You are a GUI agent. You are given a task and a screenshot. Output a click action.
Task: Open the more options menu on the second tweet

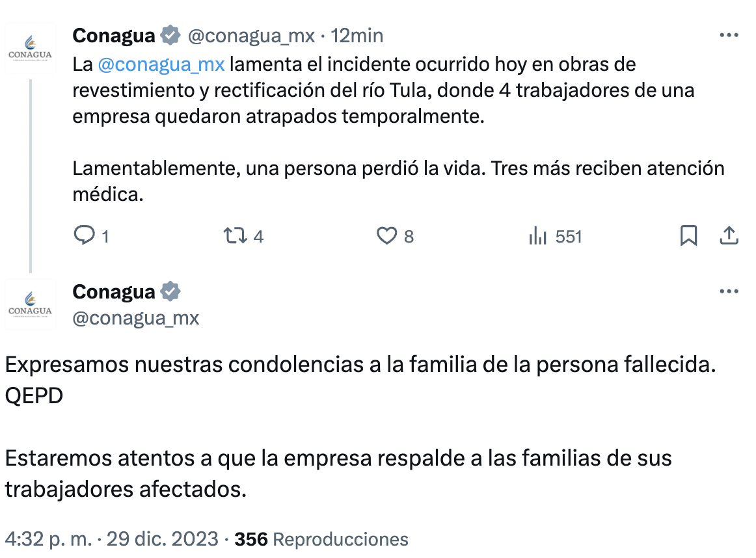click(729, 291)
